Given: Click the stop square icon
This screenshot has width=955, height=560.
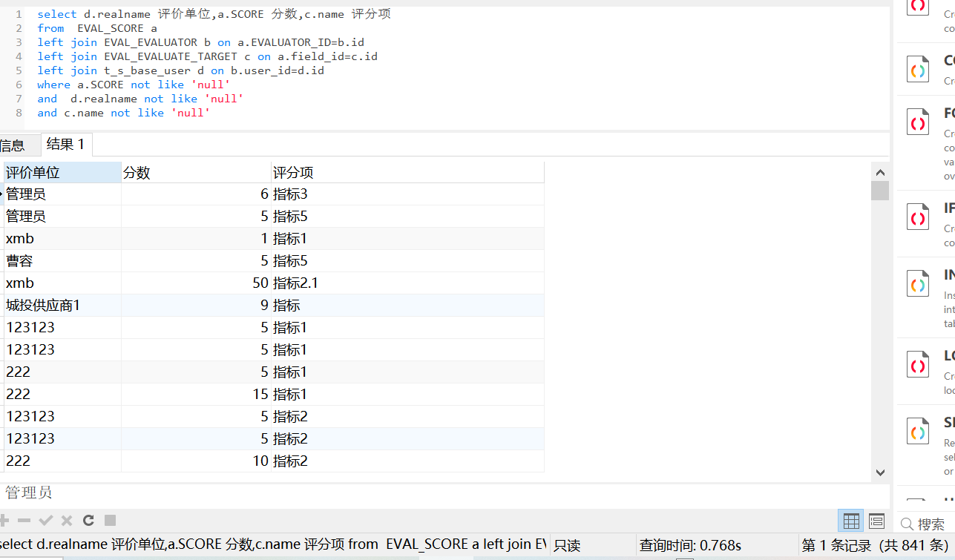Looking at the screenshot, I should click(x=110, y=521).
